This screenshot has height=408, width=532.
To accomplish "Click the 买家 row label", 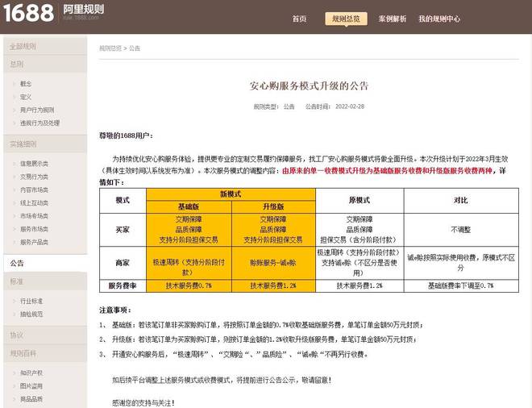I will pos(123,230).
